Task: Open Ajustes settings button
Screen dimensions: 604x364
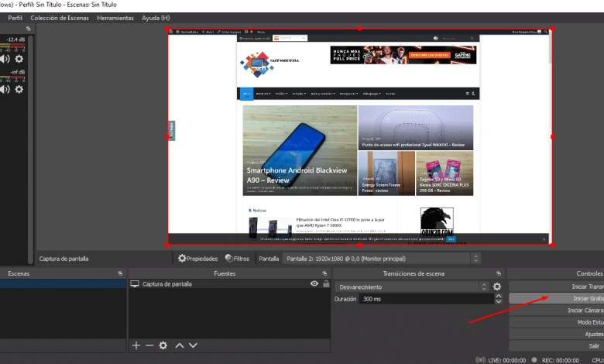Action: point(557,335)
